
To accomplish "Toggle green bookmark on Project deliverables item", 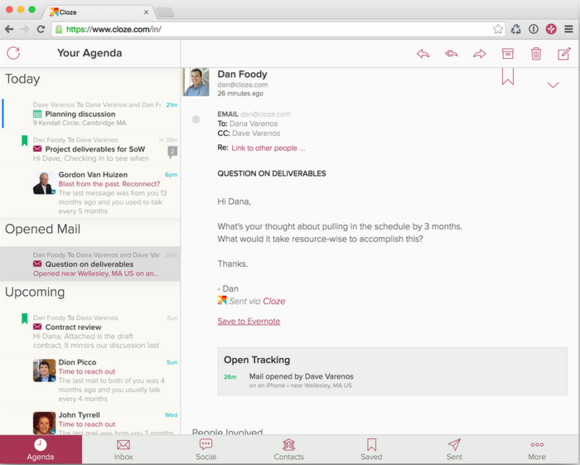I will (24, 141).
